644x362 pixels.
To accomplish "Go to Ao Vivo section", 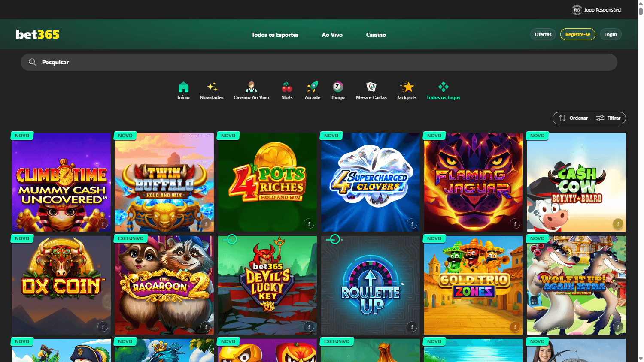I will [332, 35].
